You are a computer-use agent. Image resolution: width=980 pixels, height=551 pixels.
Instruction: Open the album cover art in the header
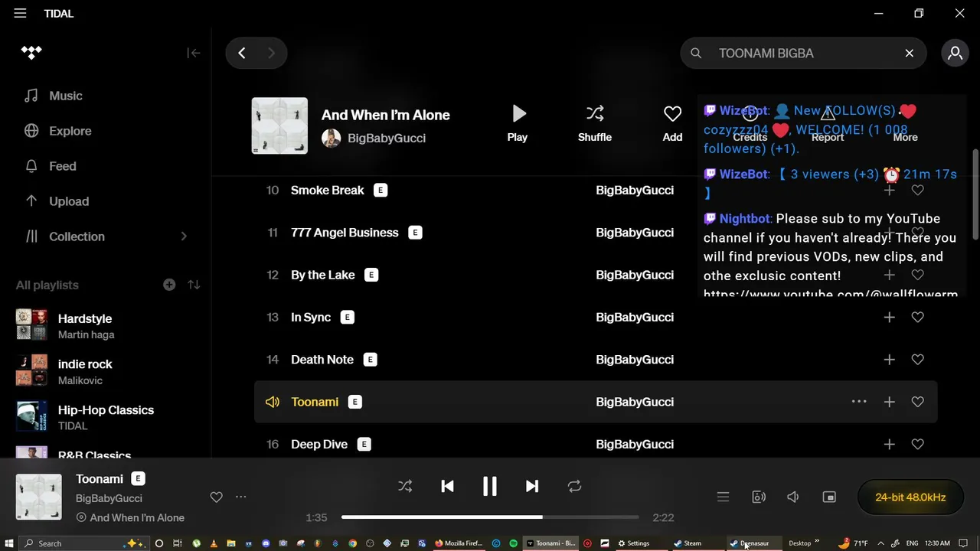(279, 126)
